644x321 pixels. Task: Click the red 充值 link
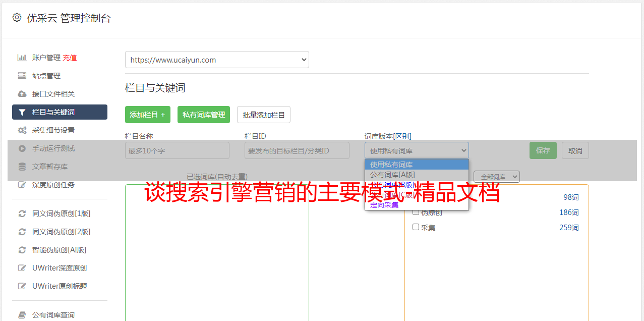pos(70,58)
